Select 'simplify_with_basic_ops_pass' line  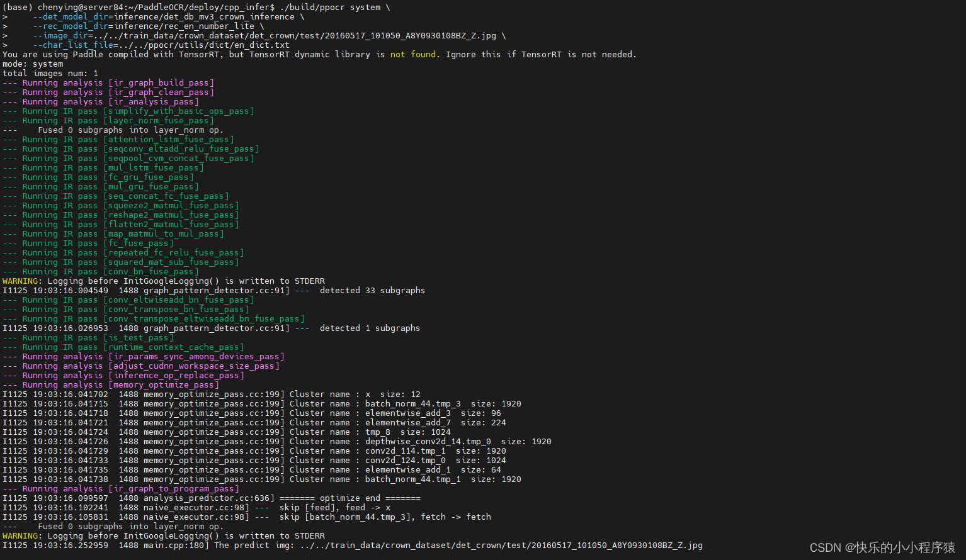[x=128, y=111]
